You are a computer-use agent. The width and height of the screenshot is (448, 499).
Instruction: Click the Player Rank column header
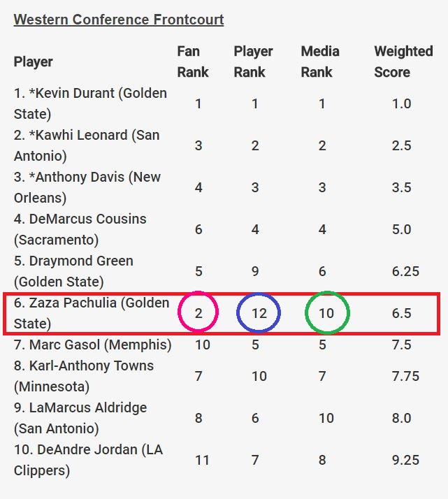click(253, 62)
